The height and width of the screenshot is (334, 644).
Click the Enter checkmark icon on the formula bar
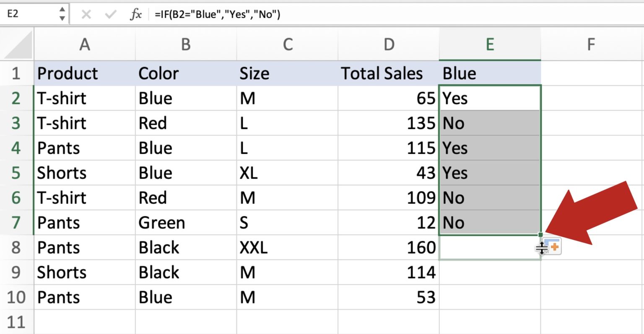110,13
